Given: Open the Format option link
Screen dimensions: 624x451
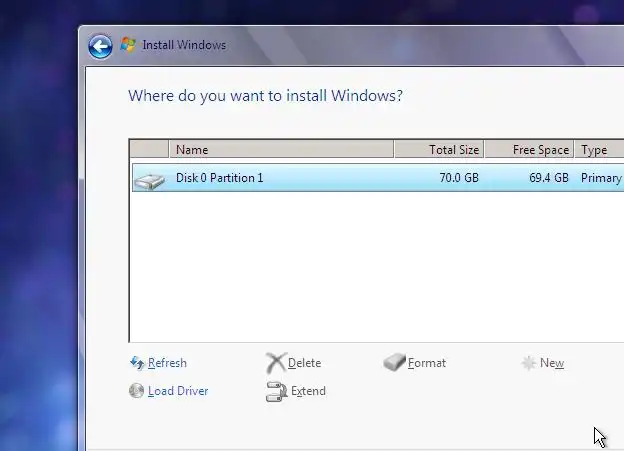Looking at the screenshot, I should [427, 363].
